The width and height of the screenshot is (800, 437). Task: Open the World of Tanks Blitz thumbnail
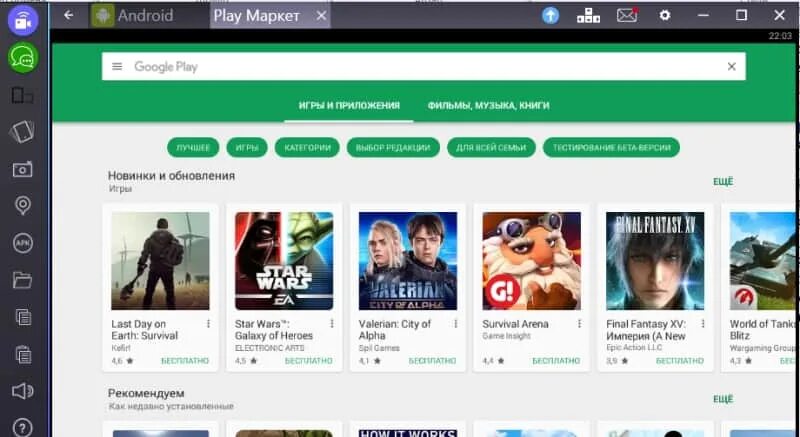coord(763,261)
